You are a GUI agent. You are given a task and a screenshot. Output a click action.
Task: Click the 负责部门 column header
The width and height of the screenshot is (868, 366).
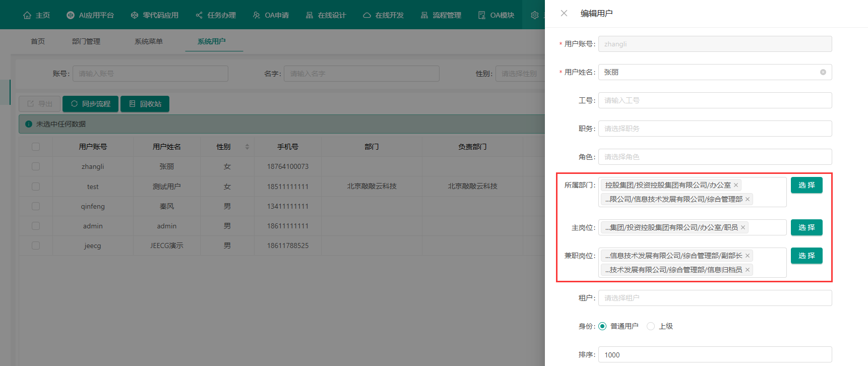click(472, 147)
